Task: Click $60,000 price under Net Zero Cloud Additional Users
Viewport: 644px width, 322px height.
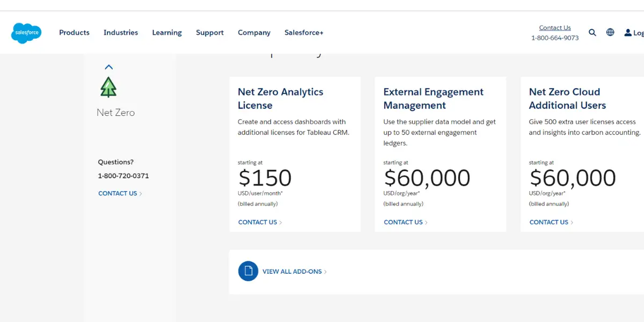Action: pos(573,178)
